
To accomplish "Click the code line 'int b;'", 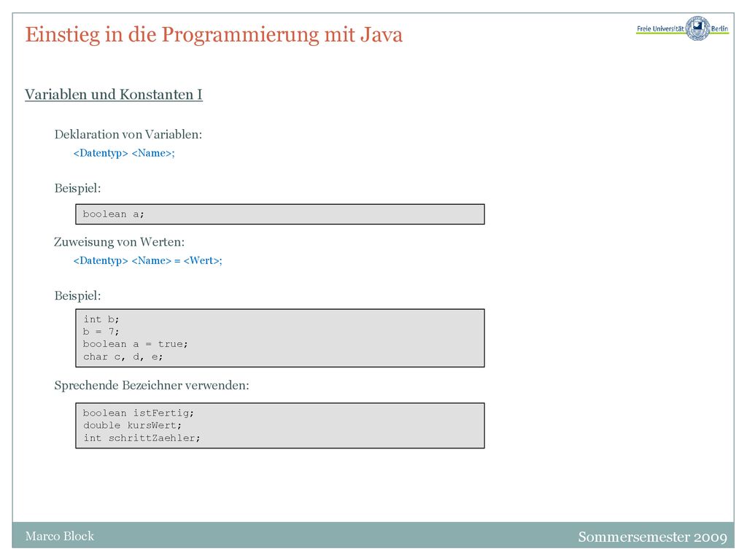I will [101, 319].
